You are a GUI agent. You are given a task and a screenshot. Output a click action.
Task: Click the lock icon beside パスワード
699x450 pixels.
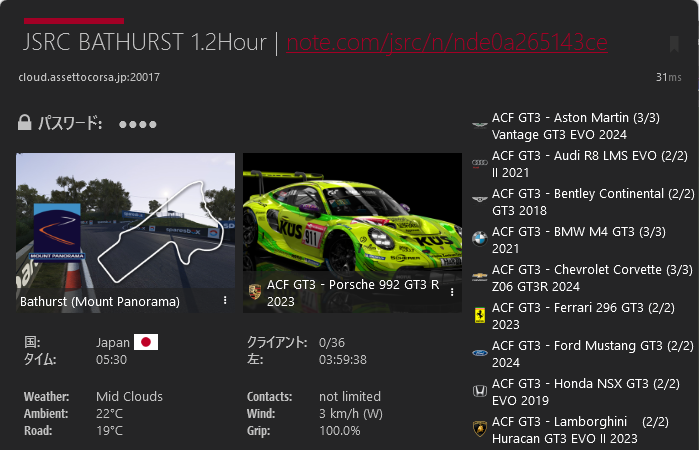click(25, 123)
